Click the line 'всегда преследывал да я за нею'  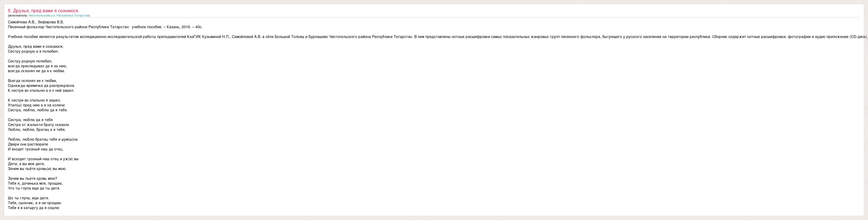pos(37,66)
